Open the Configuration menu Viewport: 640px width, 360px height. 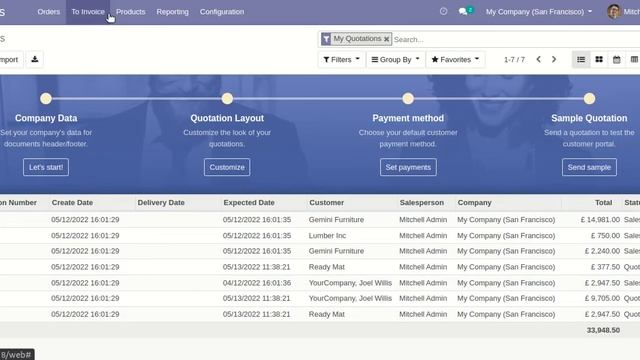222,12
